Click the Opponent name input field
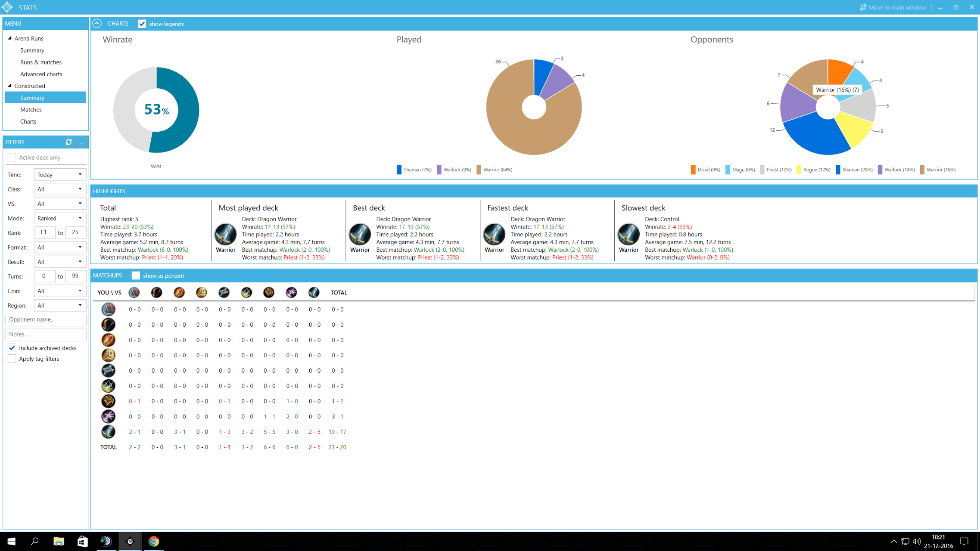 pos(46,319)
